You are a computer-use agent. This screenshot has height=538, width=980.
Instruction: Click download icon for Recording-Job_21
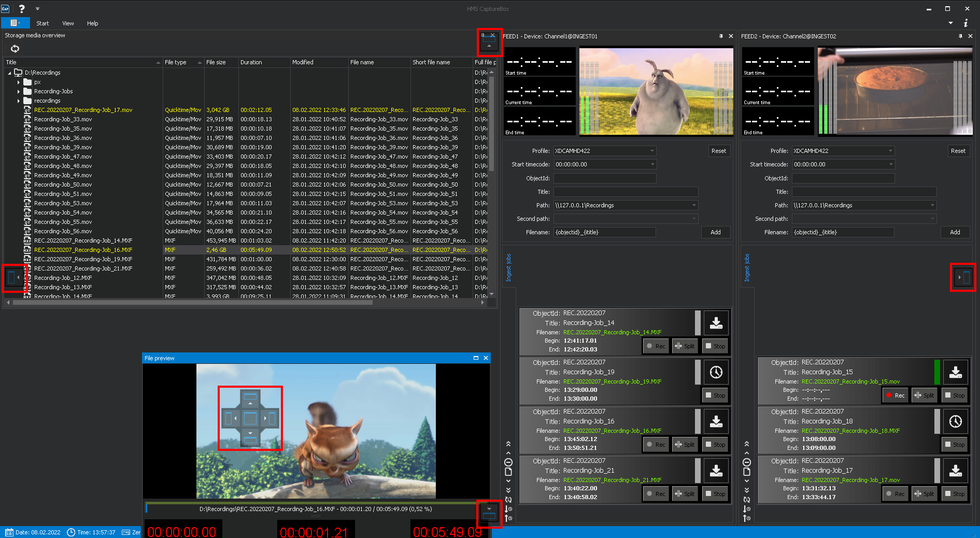(716, 471)
